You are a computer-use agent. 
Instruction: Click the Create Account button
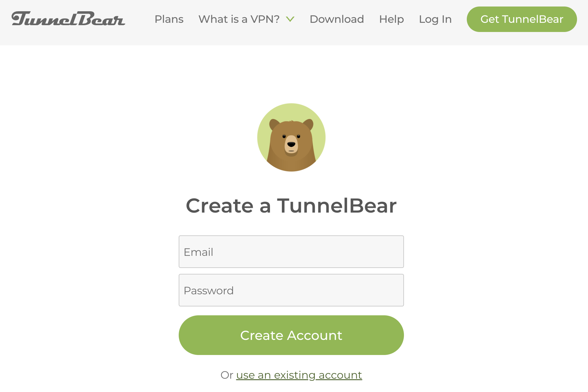pyautogui.click(x=291, y=335)
